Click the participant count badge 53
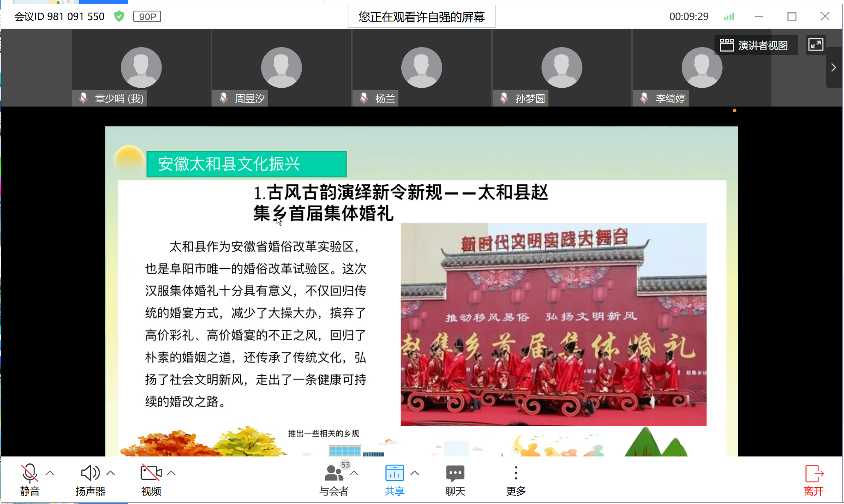844x504 pixels. 346,465
